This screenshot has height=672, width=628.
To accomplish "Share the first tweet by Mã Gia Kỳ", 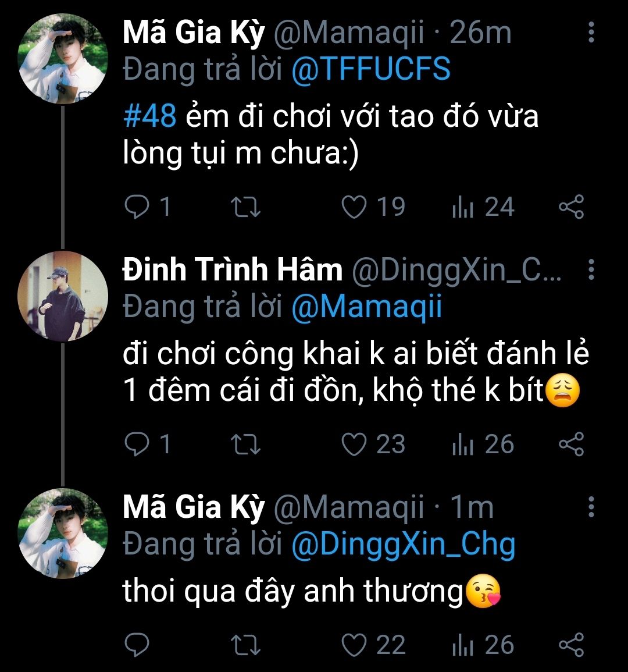I will 571,207.
